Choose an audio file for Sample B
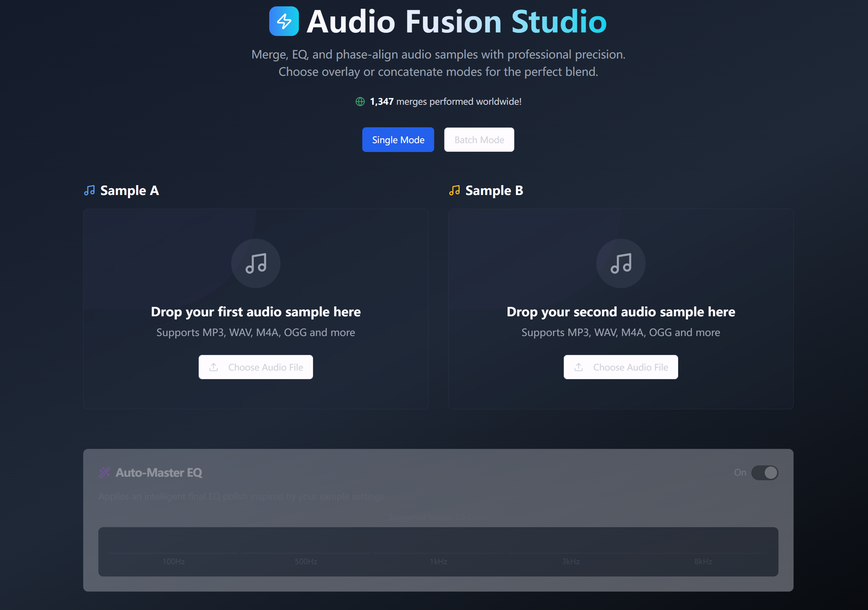This screenshot has width=868, height=610. [x=629, y=367]
